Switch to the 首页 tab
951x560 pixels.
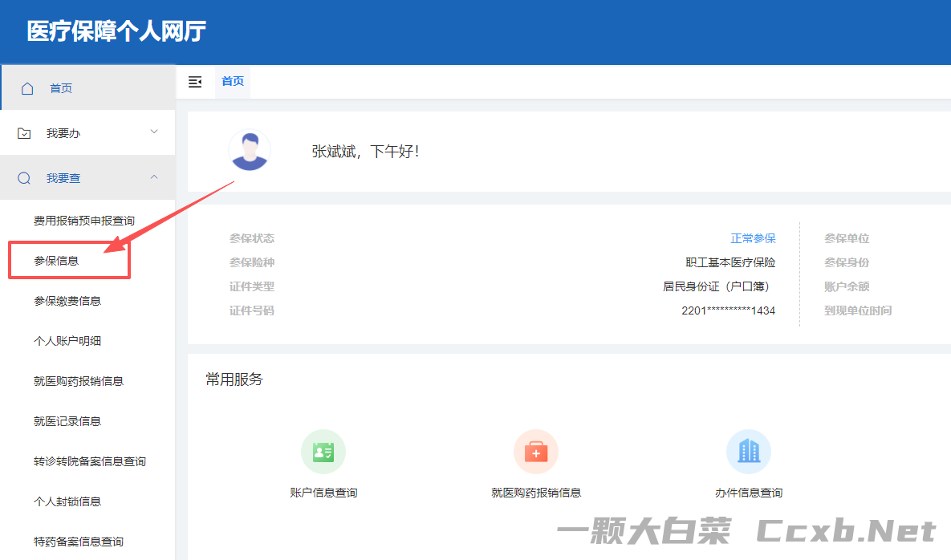(233, 82)
